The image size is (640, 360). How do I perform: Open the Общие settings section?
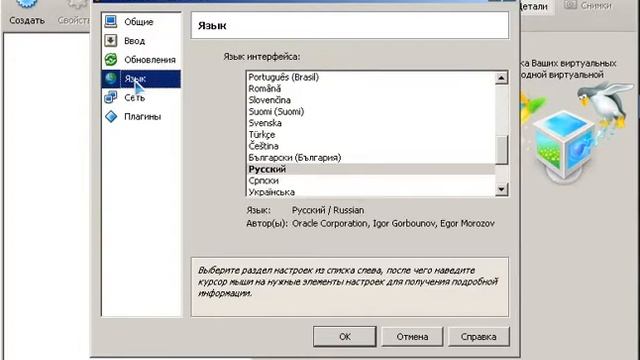[141, 22]
